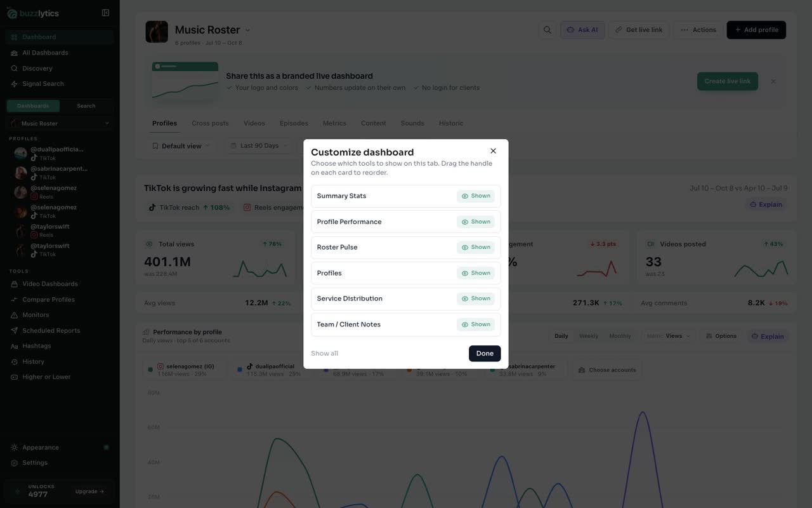
Task: Open Ask AI assistant
Action: coord(582,30)
